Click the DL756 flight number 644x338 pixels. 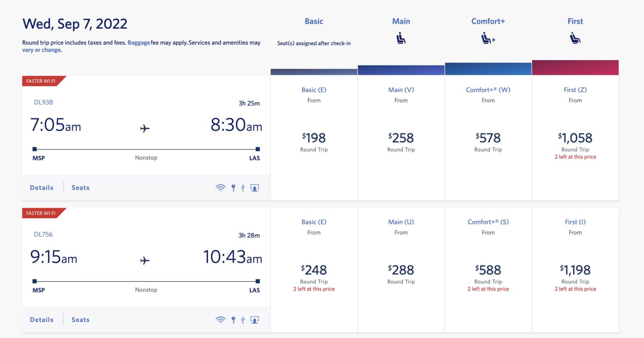[43, 234]
